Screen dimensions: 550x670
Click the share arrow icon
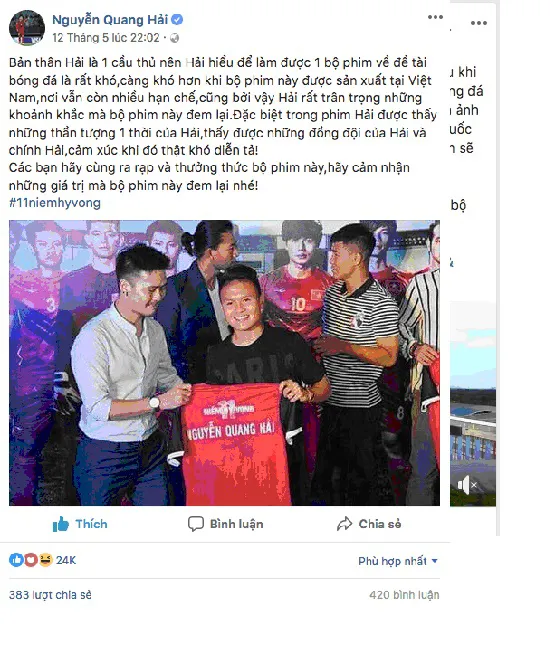coord(344,524)
